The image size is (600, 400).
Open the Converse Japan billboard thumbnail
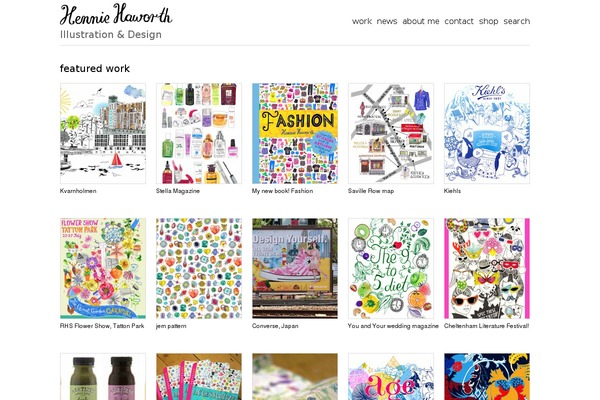click(x=295, y=269)
